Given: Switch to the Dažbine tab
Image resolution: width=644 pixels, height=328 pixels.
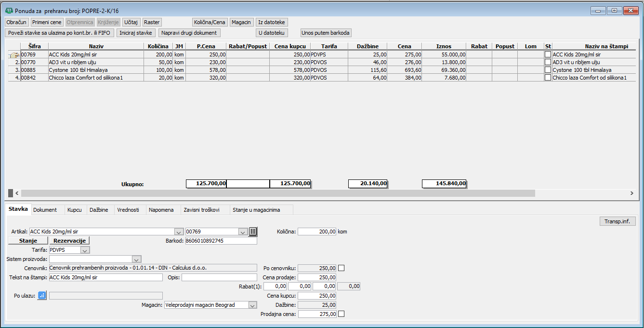Looking at the screenshot, I should point(99,210).
